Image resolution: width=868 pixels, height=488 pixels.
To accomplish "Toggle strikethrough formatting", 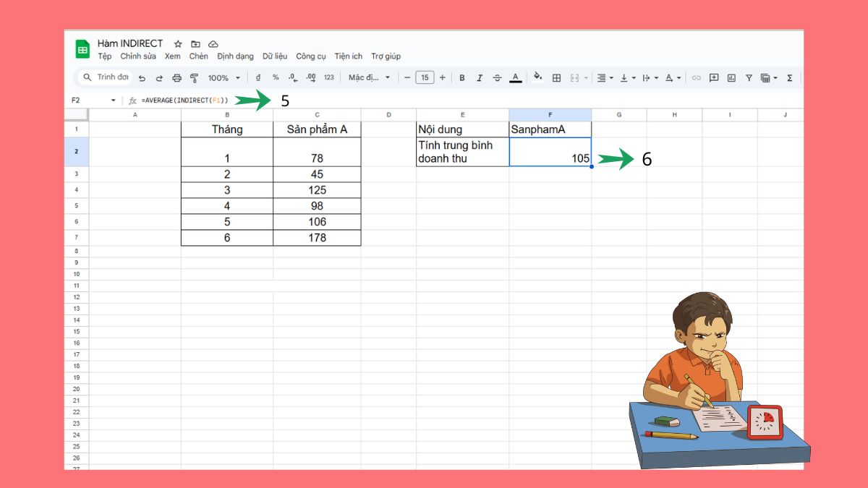I will click(497, 77).
